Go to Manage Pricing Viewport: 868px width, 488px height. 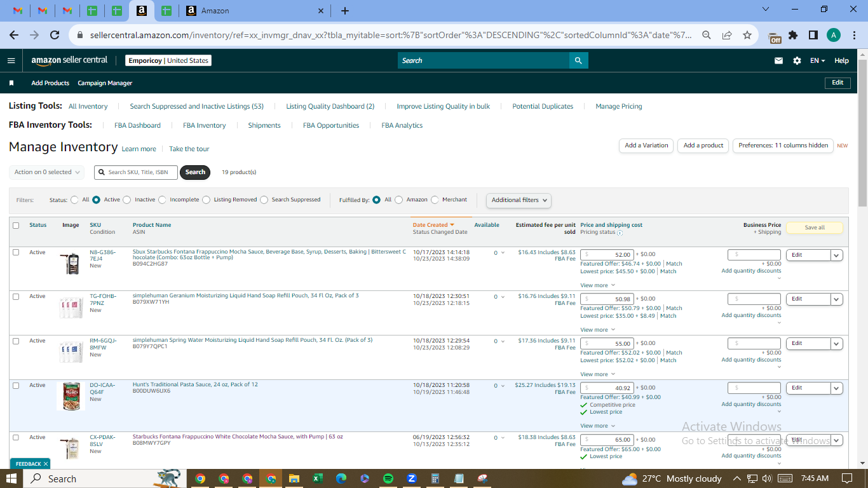[618, 106]
